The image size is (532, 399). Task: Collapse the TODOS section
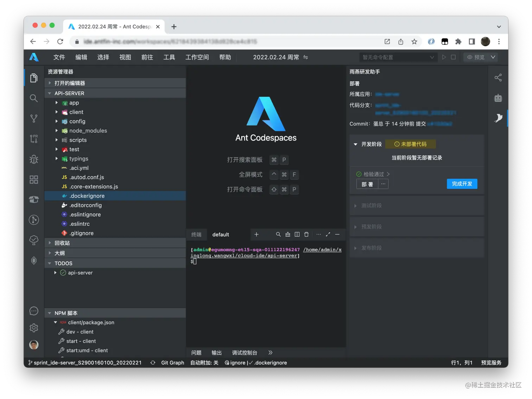(x=115, y=263)
